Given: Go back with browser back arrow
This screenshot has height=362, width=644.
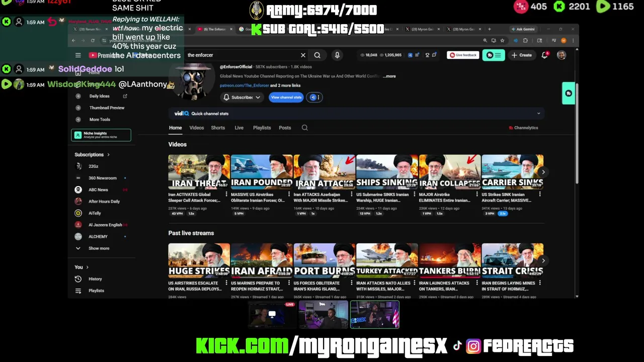Looking at the screenshot, I should (73, 41).
